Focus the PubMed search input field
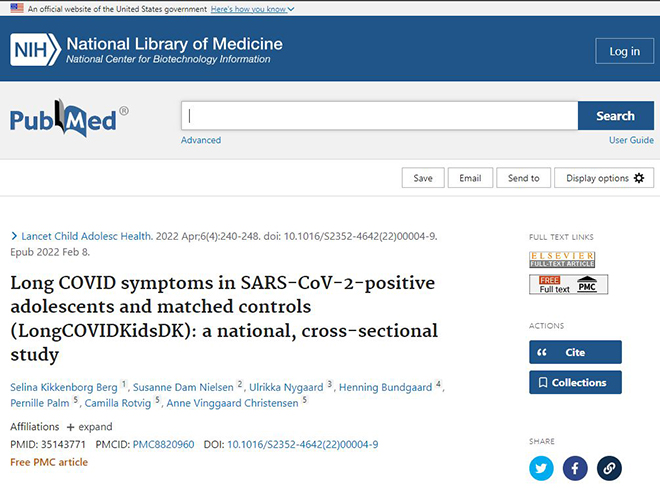Image resolution: width=660 pixels, height=490 pixels. (x=379, y=115)
